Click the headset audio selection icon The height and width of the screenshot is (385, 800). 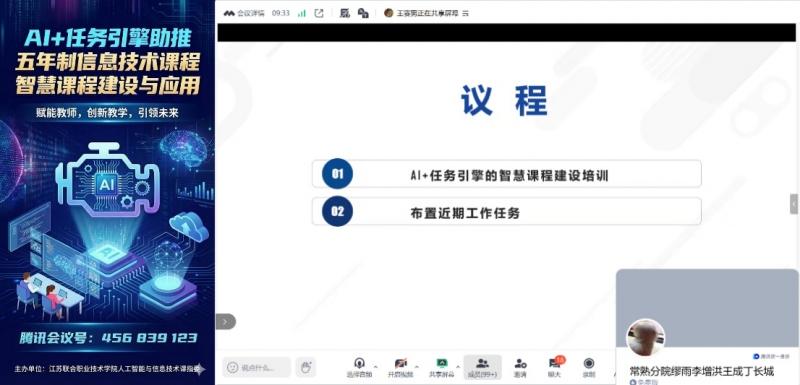tap(359, 363)
